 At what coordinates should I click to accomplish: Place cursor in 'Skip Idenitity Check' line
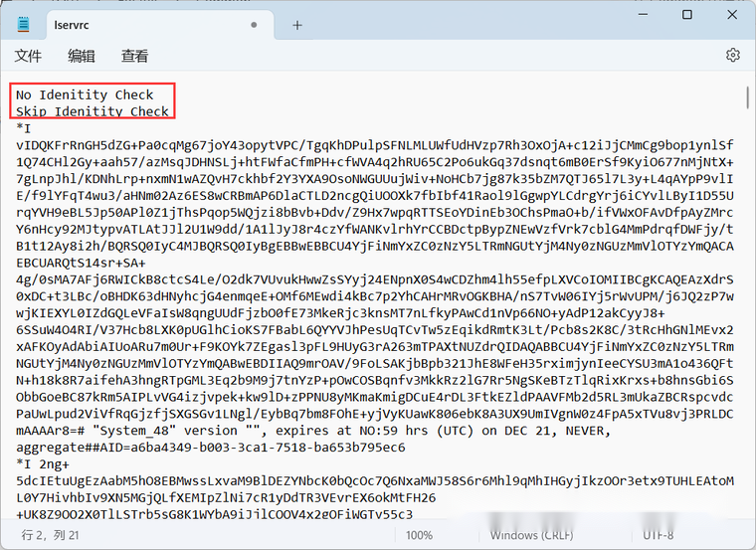(x=93, y=111)
